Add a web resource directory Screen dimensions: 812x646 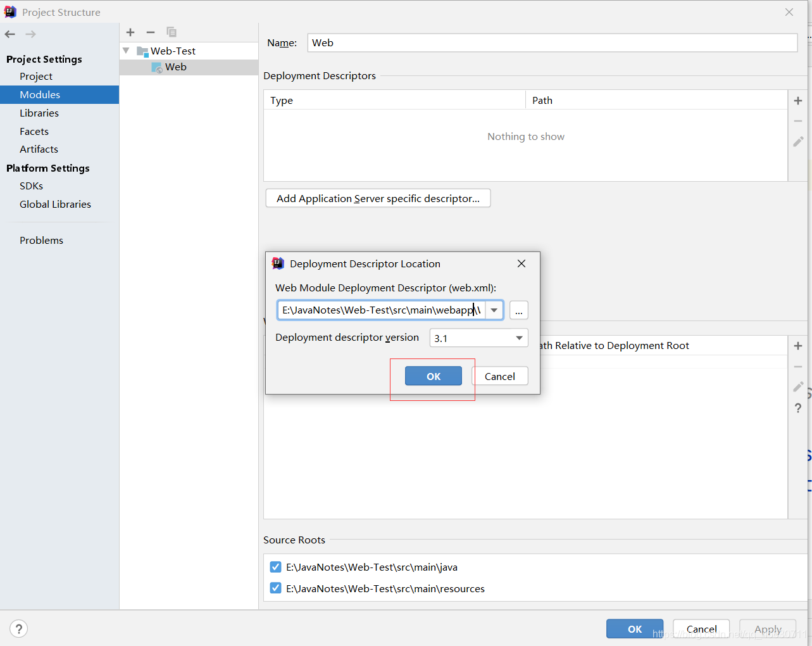tap(798, 346)
